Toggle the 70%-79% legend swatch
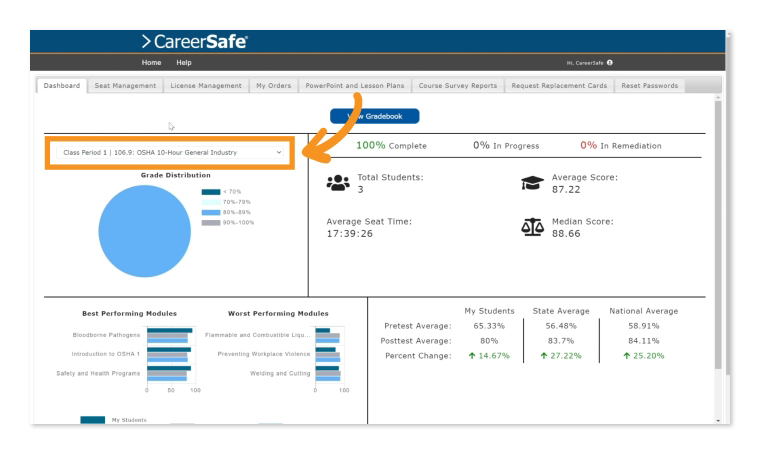Screen dimensions: 760x454 [x=211, y=202]
